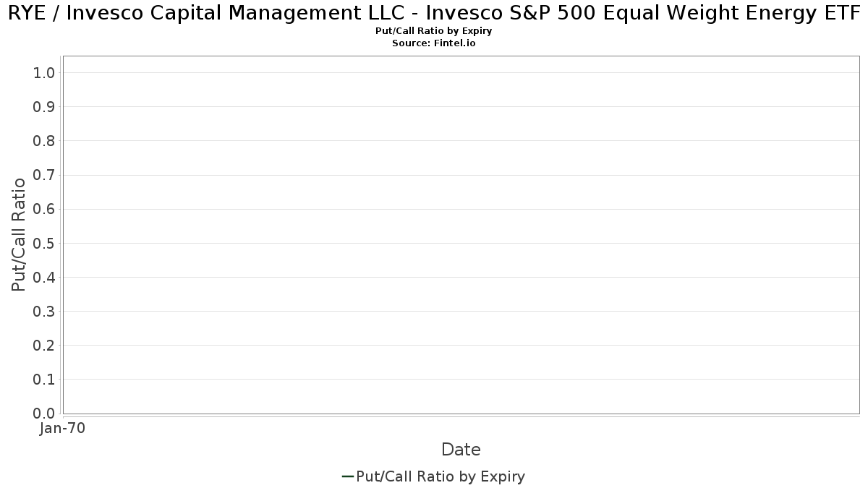868x488 pixels.
Task: Click the 0.5 y-axis tick label
Action: pos(44,243)
